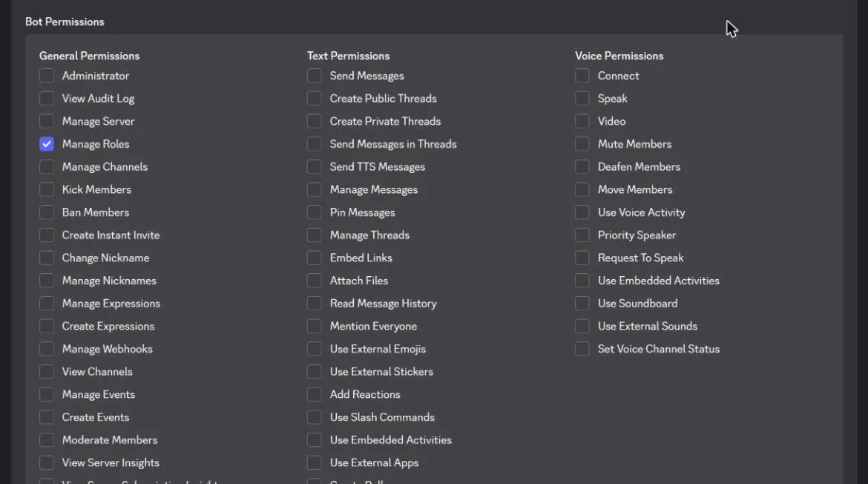Check the Kick Members box

47,189
